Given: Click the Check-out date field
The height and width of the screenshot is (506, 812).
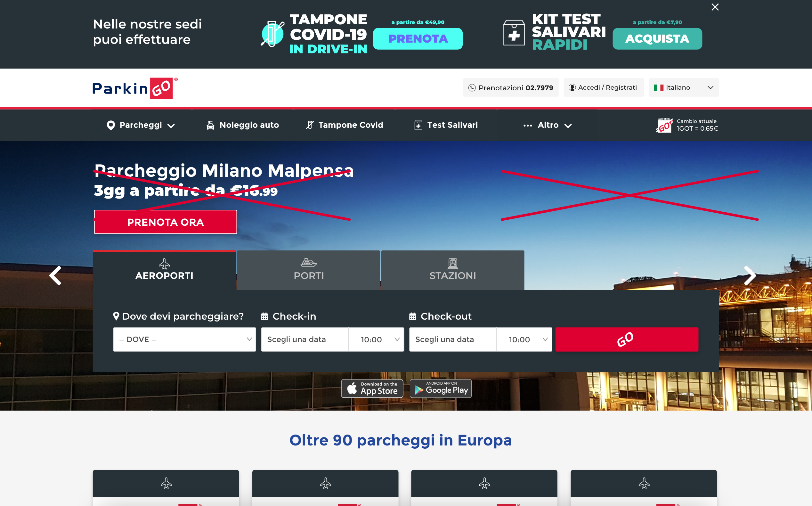Looking at the screenshot, I should 452,339.
